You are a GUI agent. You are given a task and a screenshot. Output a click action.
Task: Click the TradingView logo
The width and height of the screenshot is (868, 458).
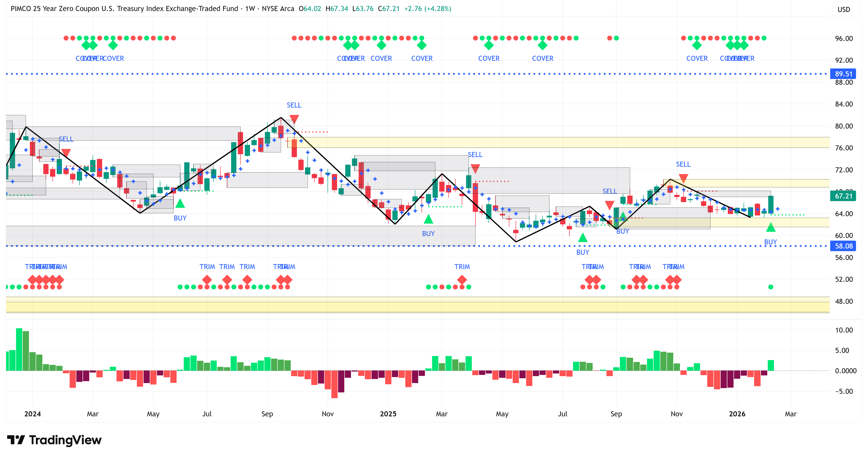[54, 440]
